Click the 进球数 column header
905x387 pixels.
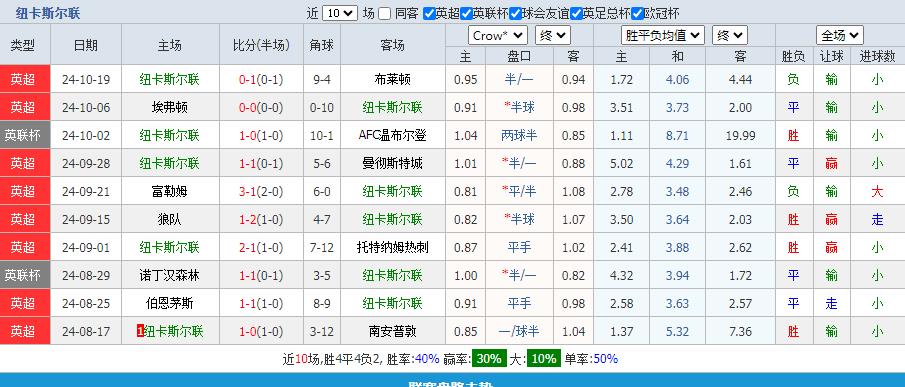pyautogui.click(x=877, y=56)
